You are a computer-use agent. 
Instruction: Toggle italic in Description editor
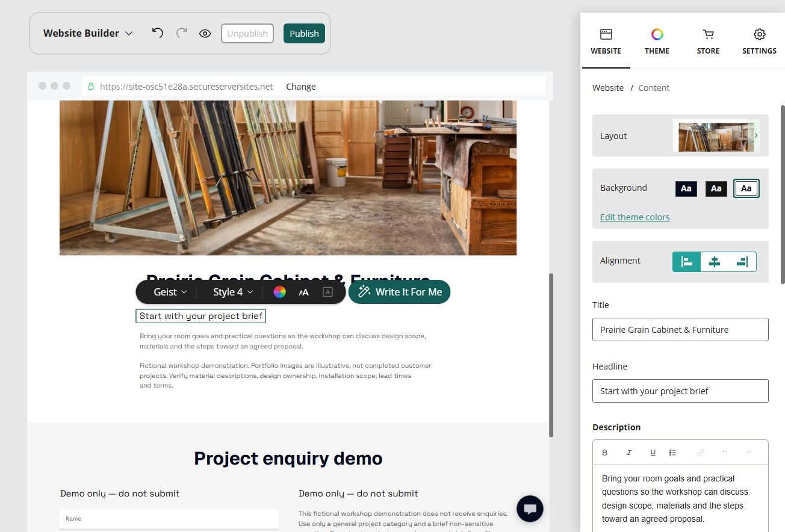629,453
